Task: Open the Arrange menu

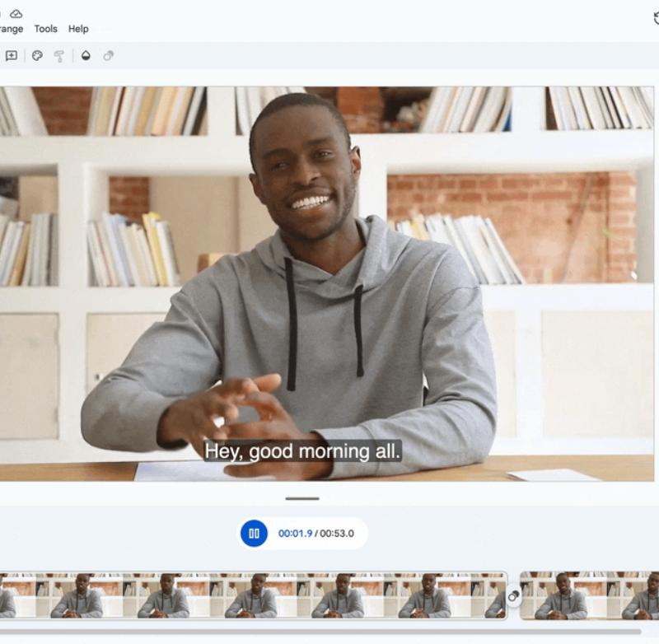Action: 8,28
